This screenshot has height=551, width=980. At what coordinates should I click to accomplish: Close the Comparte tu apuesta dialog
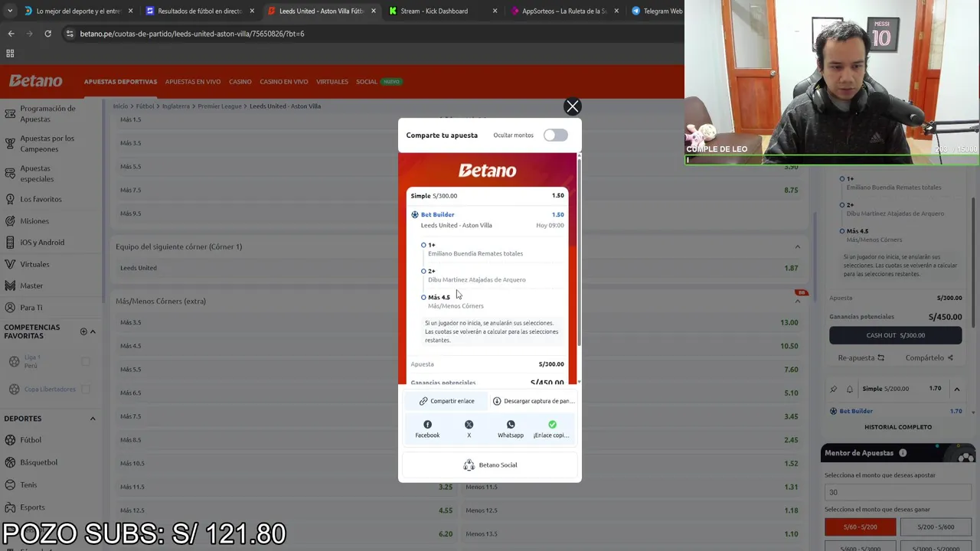coord(572,106)
